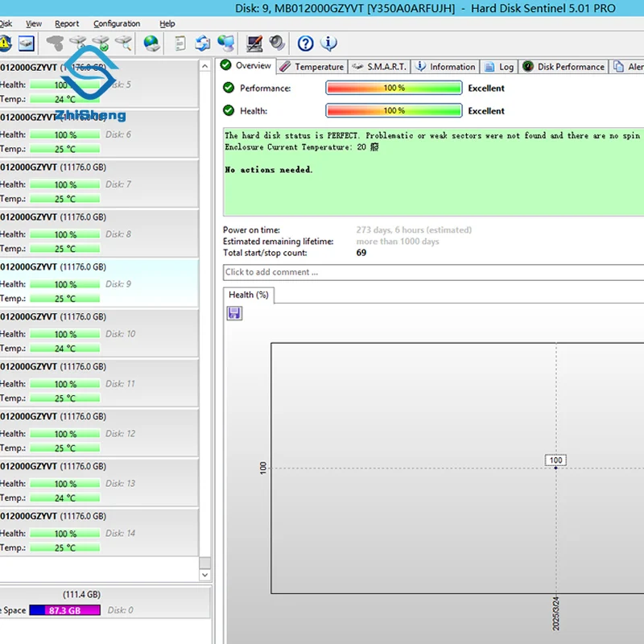Viewport: 644px width, 644px height.
Task: Click the refresh alert icon in toolbar
Action: 5,43
